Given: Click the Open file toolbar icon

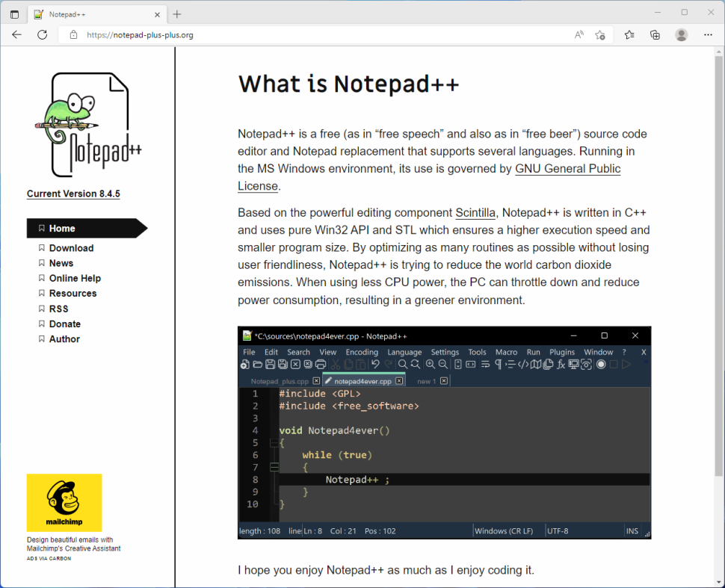Looking at the screenshot, I should pos(258,365).
